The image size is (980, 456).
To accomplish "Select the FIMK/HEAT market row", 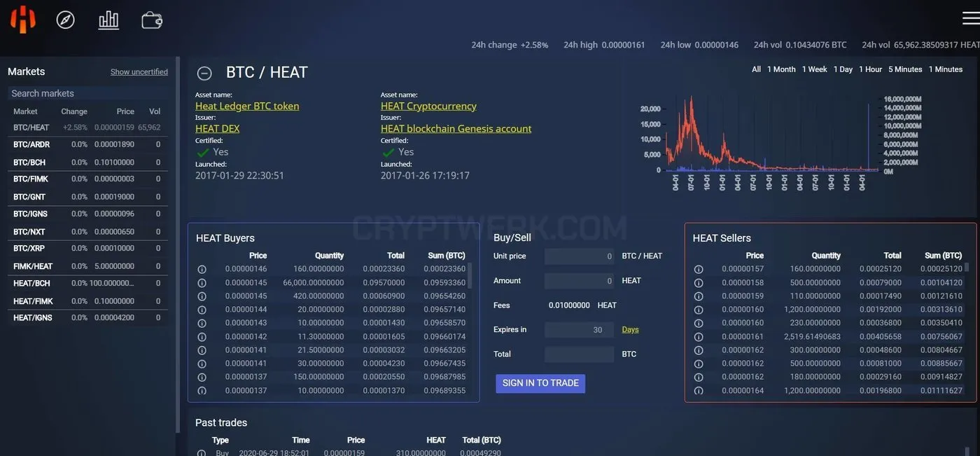I will [x=87, y=266].
